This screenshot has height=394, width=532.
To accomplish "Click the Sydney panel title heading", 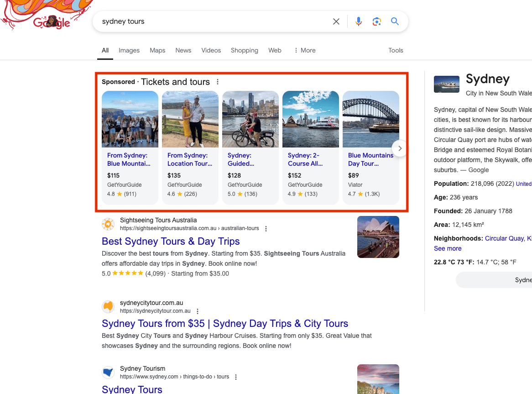I will coord(488,79).
